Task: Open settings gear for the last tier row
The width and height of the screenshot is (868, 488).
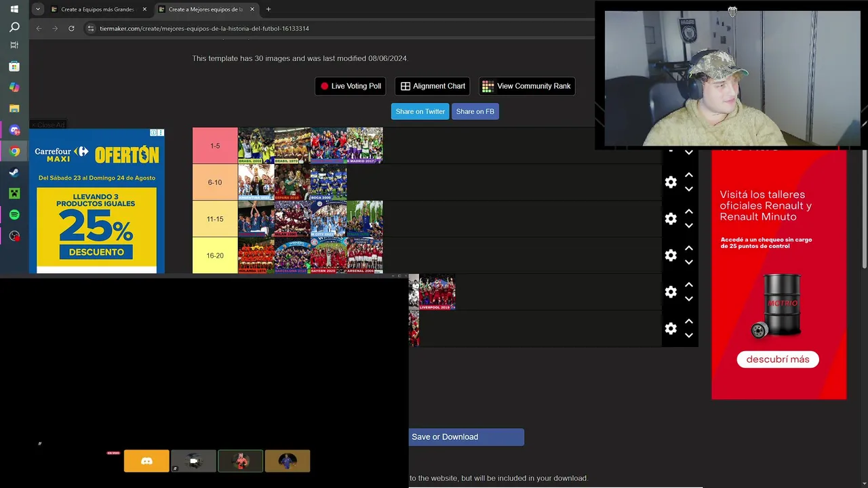Action: click(x=671, y=329)
